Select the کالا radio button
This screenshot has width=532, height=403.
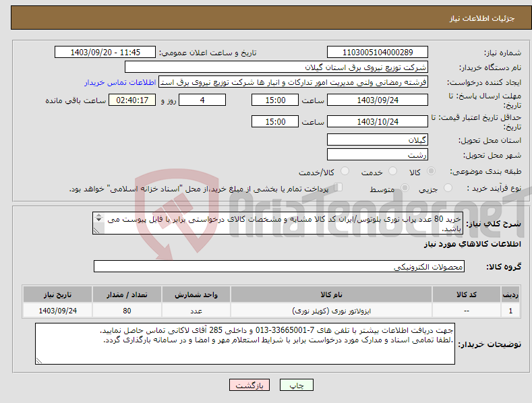[431, 171]
